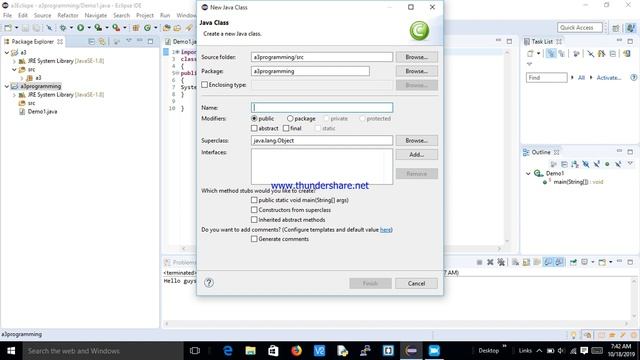Toggle Sort icon in Outline view
Screen dimensions: 640x360
(x=575, y=164)
